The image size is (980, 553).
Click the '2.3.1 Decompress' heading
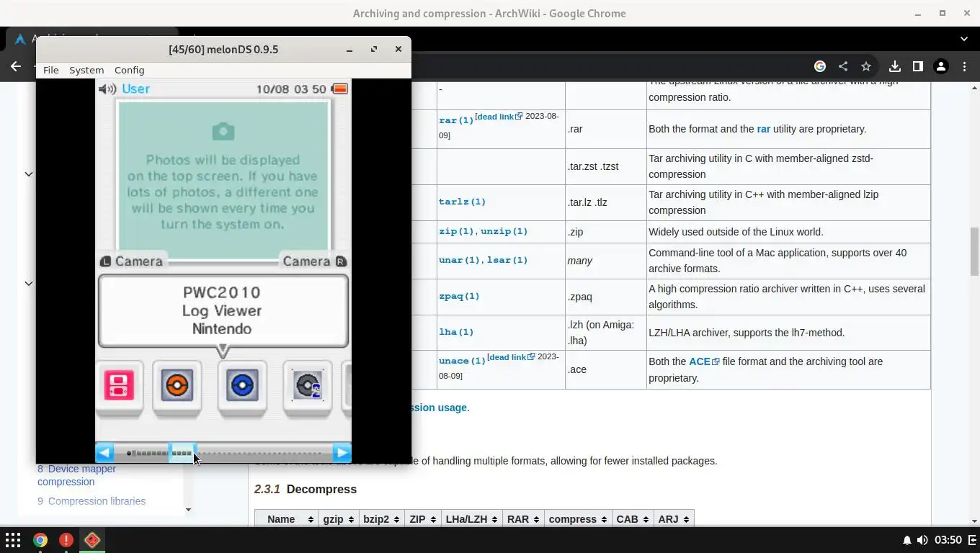306,489
